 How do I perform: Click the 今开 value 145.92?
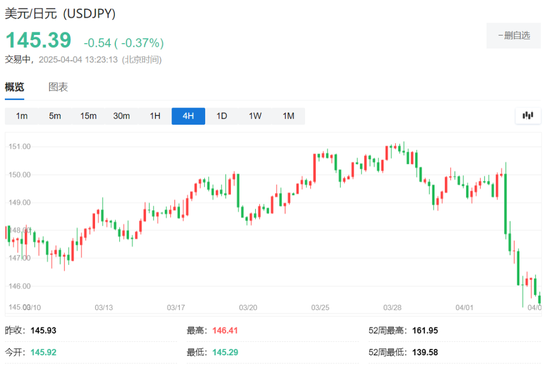(x=43, y=352)
